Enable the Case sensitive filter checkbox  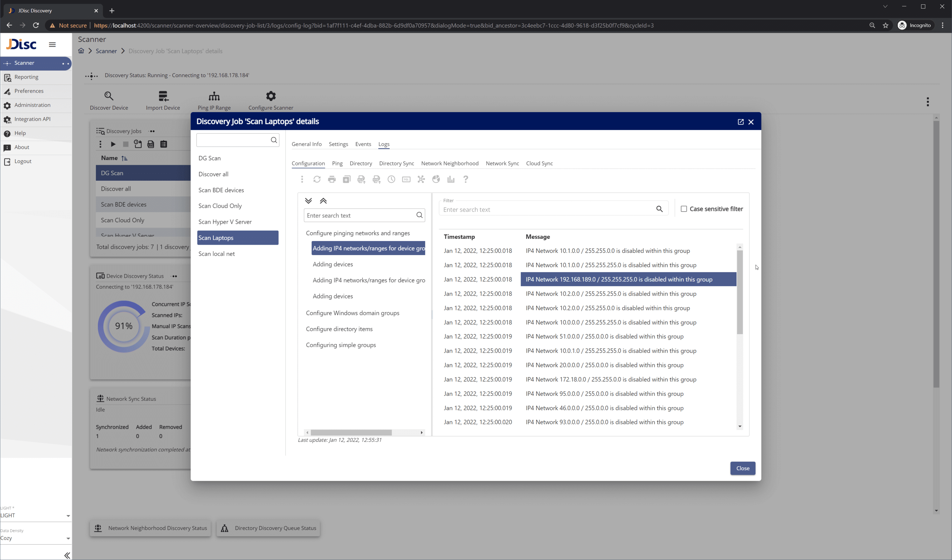click(684, 209)
